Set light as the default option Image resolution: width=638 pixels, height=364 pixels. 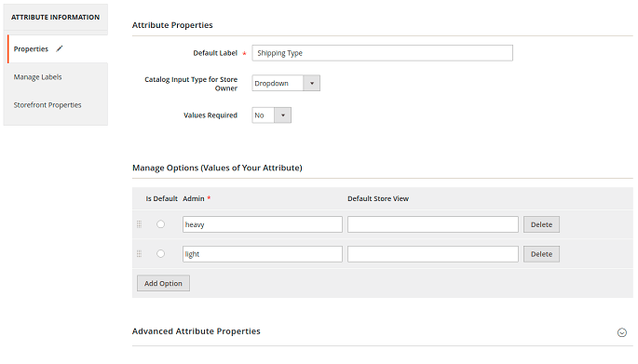[161, 254]
